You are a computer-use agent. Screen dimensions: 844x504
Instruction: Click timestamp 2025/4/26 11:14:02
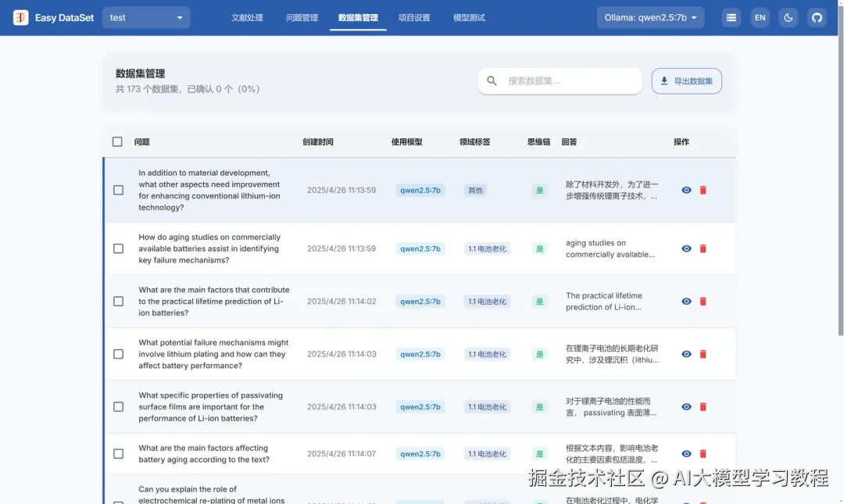pyautogui.click(x=342, y=302)
